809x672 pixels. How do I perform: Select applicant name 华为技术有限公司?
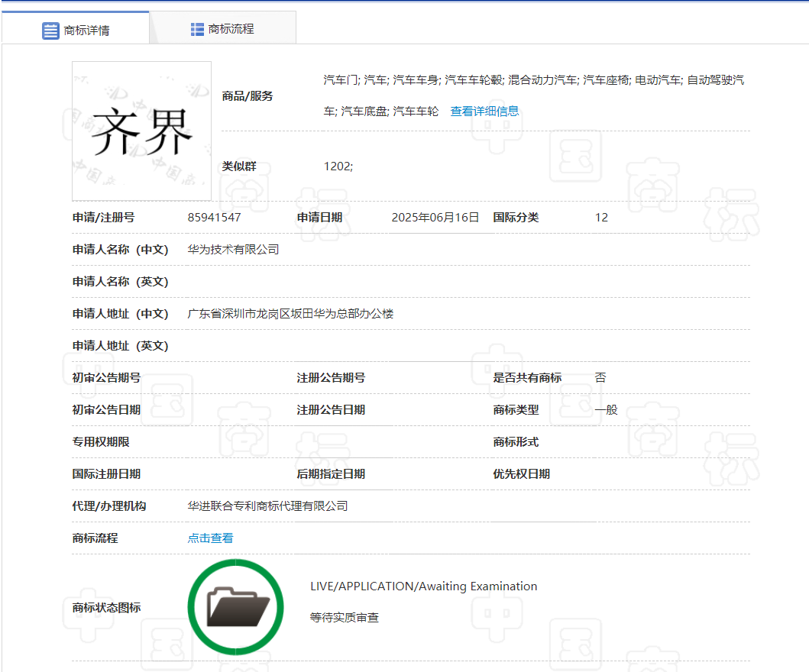click(233, 250)
